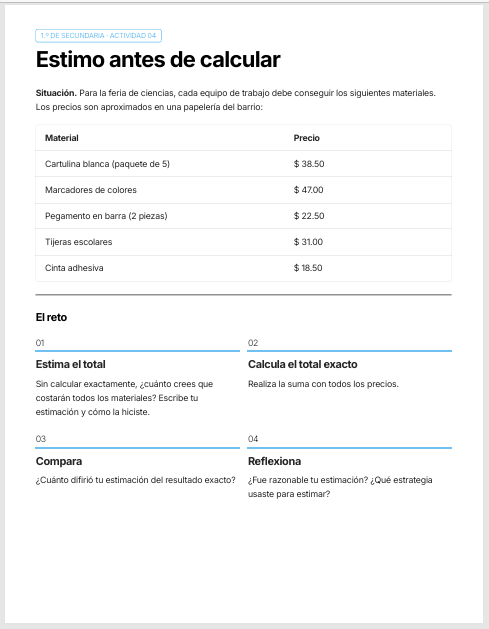
Task: Click the 'Reflexiona' step heading
Action: point(274,461)
